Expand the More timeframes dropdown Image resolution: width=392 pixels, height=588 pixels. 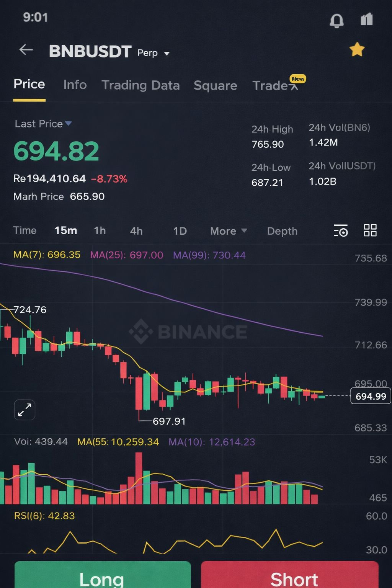tap(229, 231)
